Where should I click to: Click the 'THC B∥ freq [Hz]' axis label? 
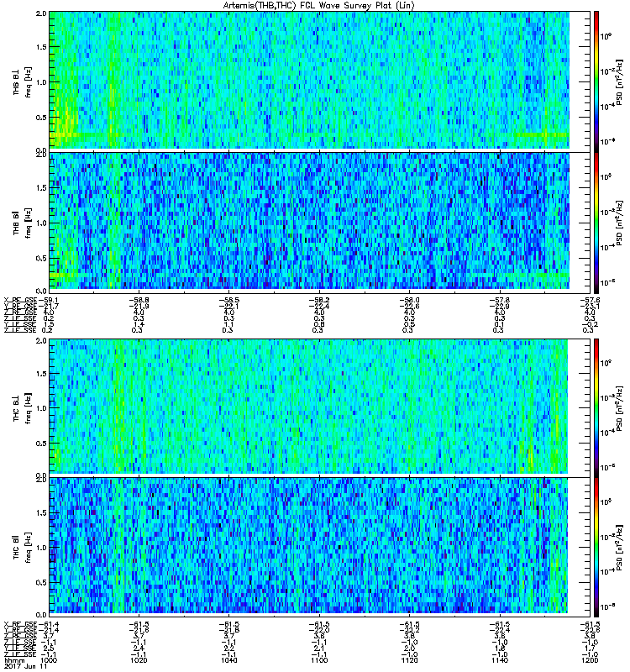click(23, 548)
